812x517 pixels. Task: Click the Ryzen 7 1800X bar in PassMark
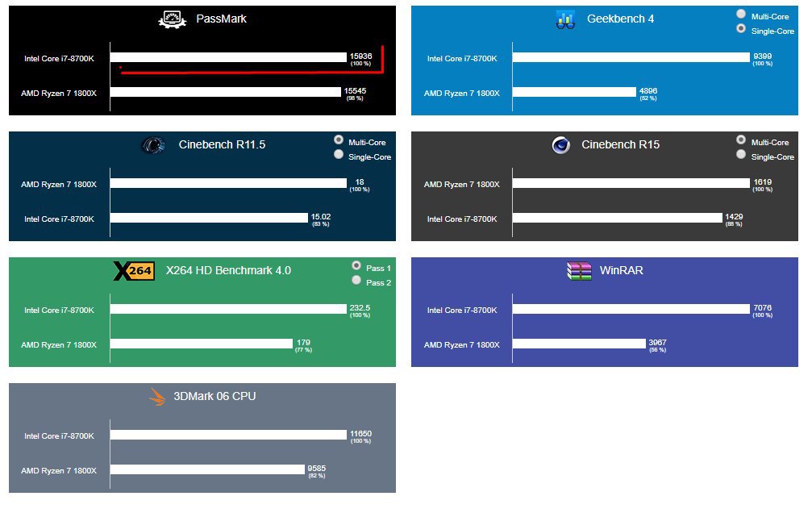[226, 92]
